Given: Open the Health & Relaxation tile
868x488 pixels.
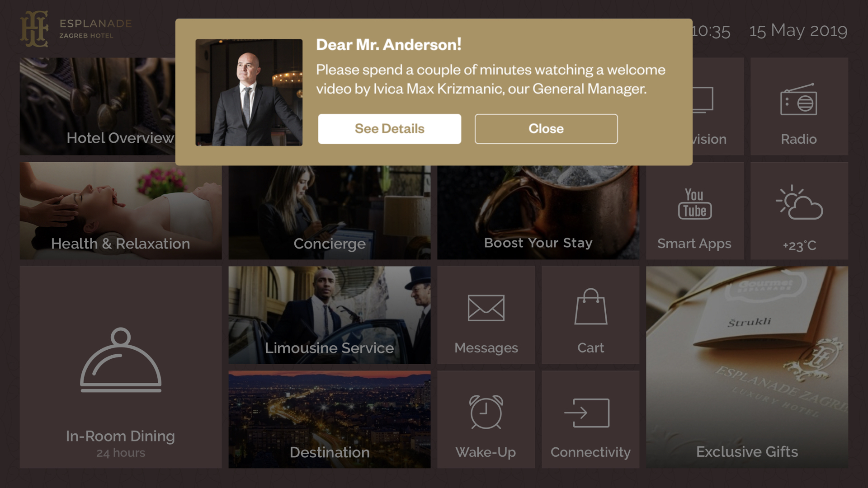Looking at the screenshot, I should point(121,211).
